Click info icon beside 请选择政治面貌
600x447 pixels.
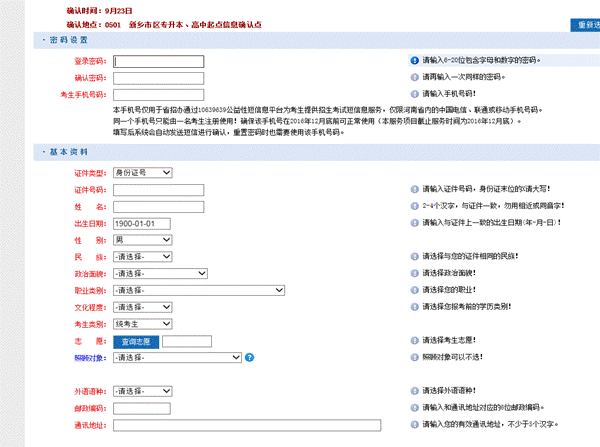pos(414,273)
